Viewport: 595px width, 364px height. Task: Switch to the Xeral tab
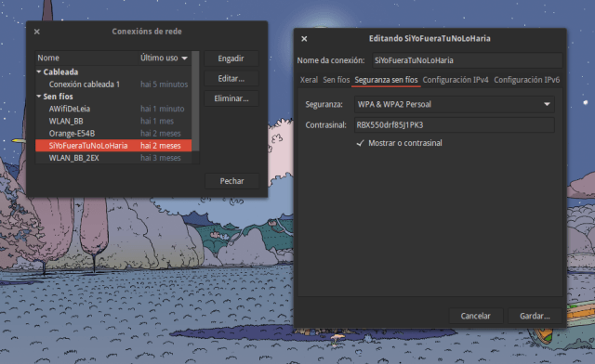(309, 80)
